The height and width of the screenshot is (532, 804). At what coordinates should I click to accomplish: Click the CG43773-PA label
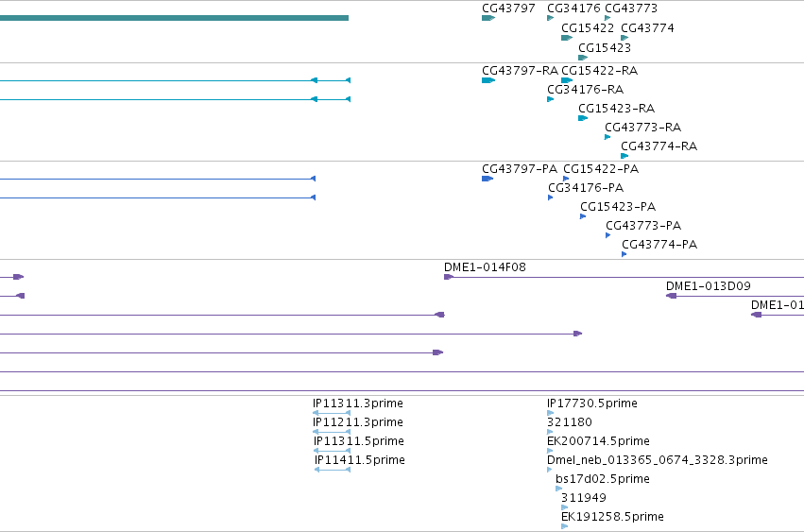coord(643,225)
